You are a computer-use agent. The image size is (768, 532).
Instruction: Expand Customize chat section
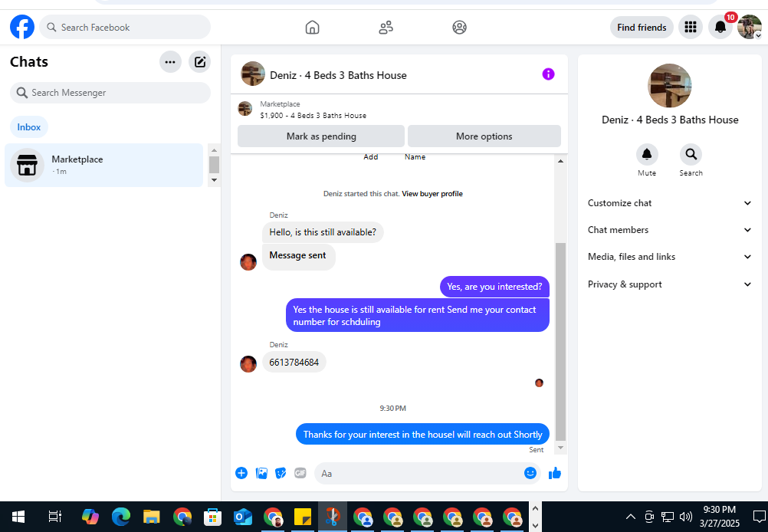(x=669, y=203)
